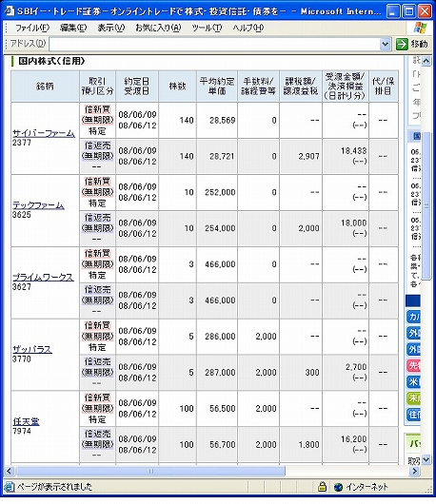Click the horizontal scrollbar left arrow
The width and height of the screenshot is (436, 504).
point(9,472)
